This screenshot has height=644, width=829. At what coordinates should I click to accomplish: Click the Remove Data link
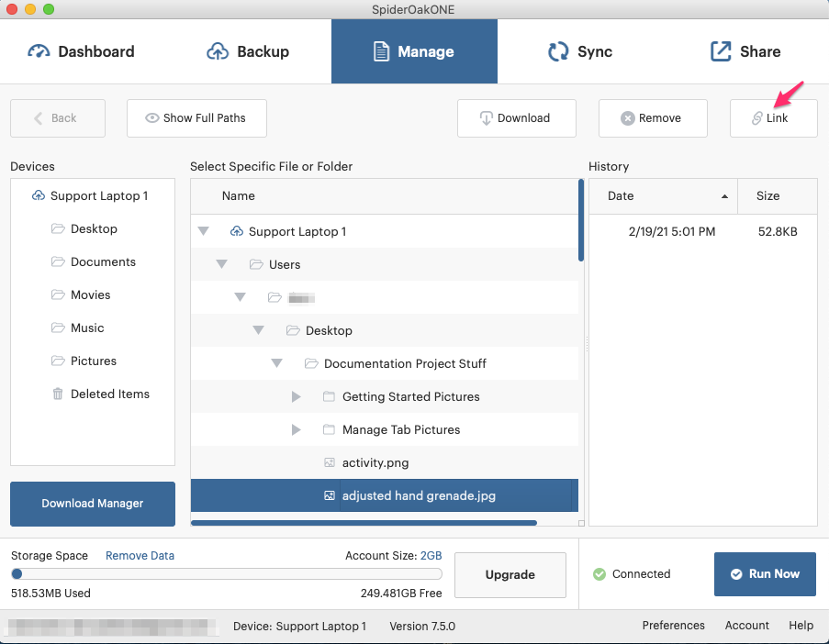[x=140, y=556]
